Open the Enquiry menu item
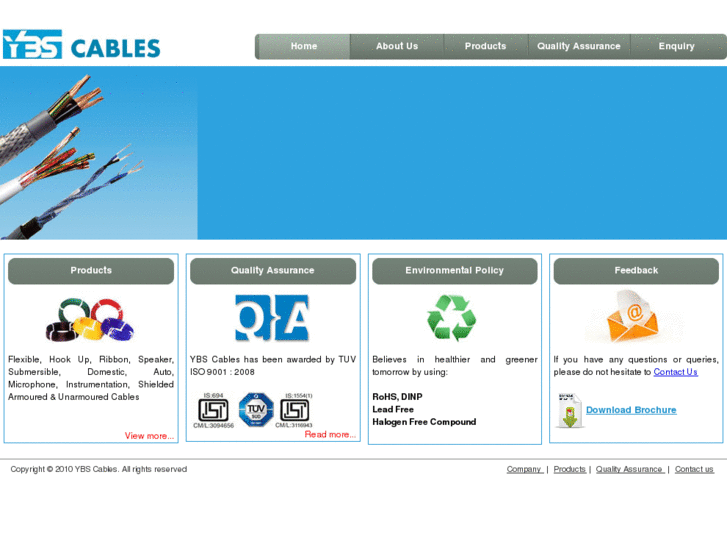The image size is (727, 545). pyautogui.click(x=676, y=46)
